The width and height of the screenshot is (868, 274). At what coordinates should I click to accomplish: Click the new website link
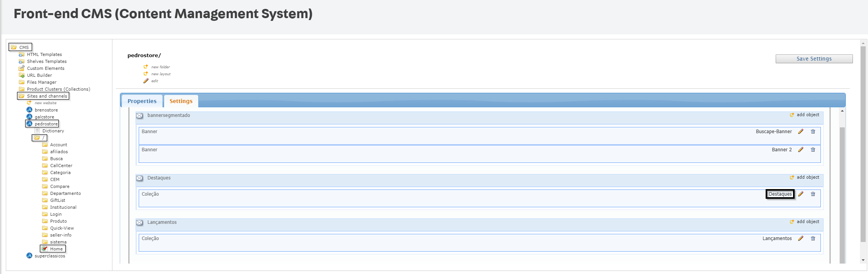(45, 103)
